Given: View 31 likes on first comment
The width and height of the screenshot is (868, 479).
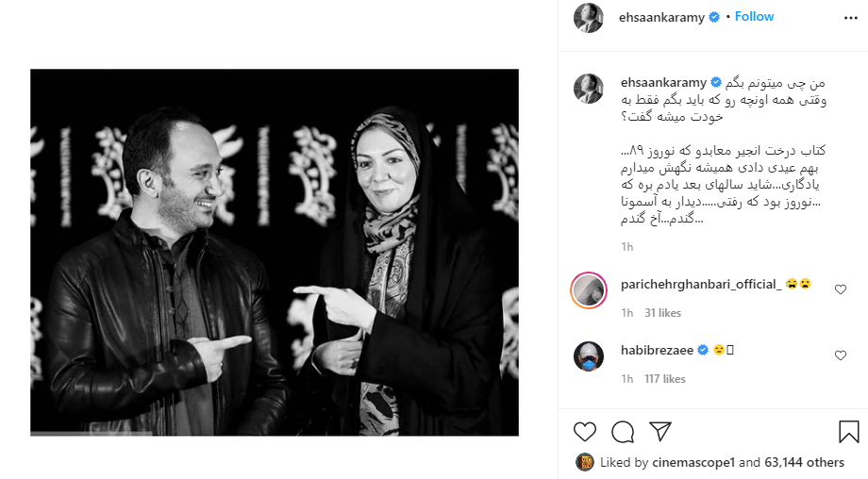Looking at the screenshot, I should [x=662, y=313].
